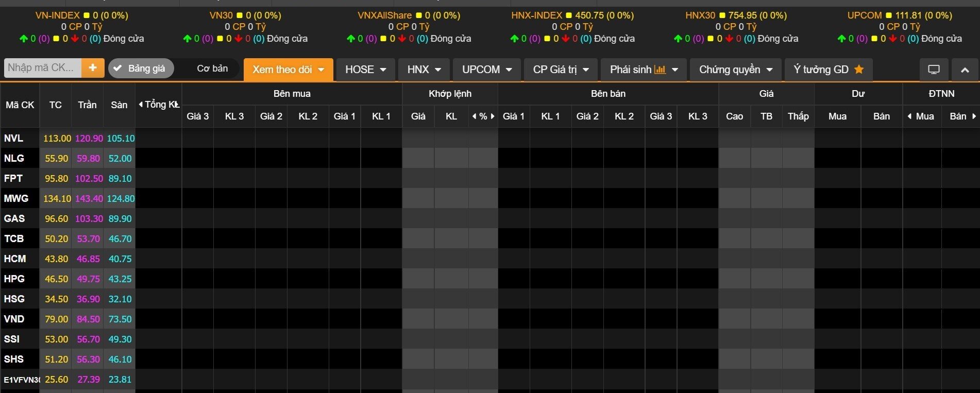Click the VN30 index label
The height and width of the screenshot is (393, 980).
pyautogui.click(x=221, y=15)
